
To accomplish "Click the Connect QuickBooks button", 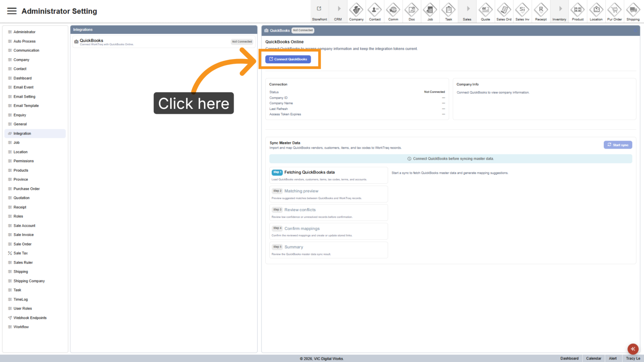I will 288,59.
